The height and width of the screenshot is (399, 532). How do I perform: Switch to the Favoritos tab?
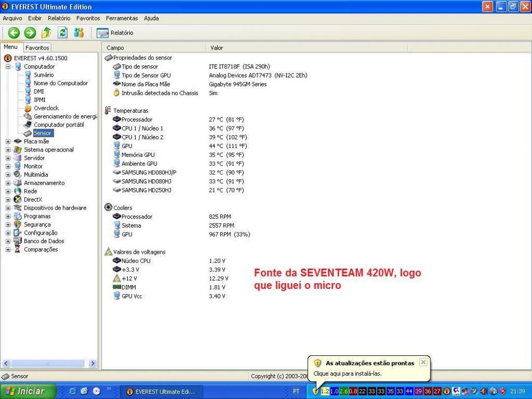pos(37,48)
